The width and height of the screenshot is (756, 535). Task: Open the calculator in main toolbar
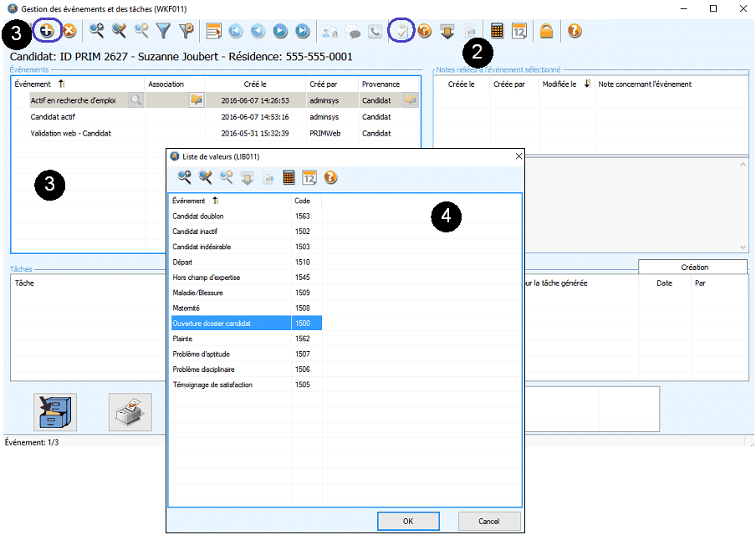(498, 31)
